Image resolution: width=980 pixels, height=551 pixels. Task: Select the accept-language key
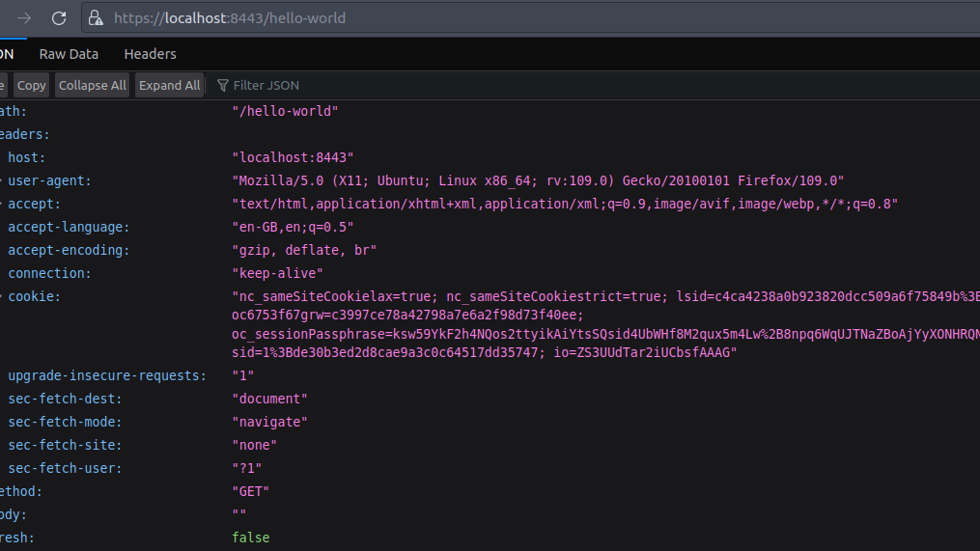tap(69, 227)
